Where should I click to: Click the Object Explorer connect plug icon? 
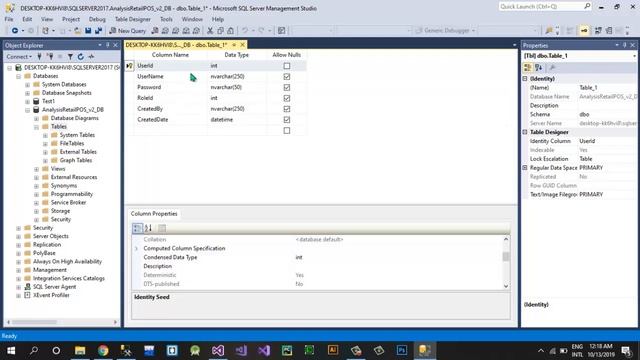[39, 57]
